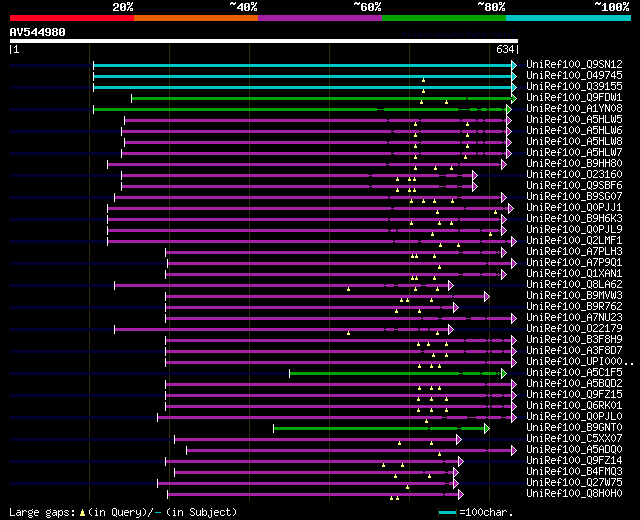Select the UniRef100_B3F8H9 label
The height and width of the screenshot is (520, 640).
(574, 340)
